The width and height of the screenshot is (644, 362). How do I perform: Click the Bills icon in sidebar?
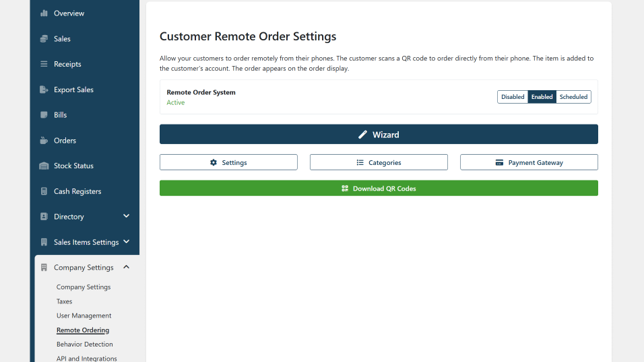[x=44, y=115]
